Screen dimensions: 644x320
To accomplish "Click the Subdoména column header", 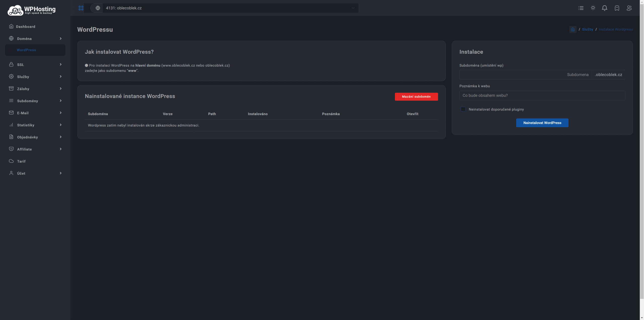I will coord(98,114).
